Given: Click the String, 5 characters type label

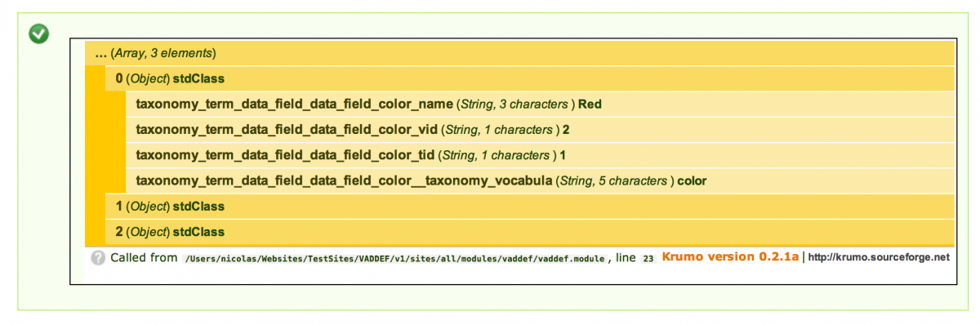Looking at the screenshot, I should click(x=615, y=180).
